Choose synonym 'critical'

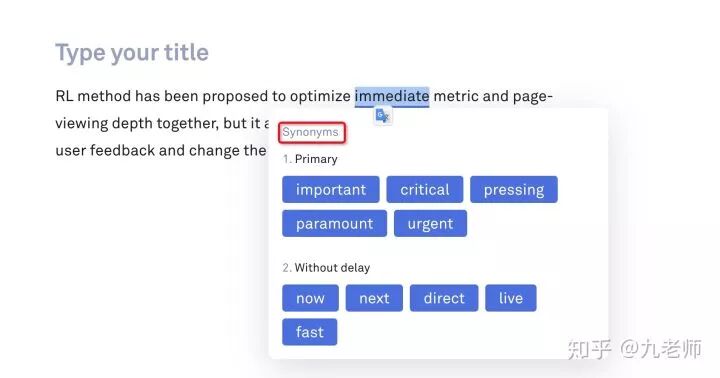click(425, 189)
